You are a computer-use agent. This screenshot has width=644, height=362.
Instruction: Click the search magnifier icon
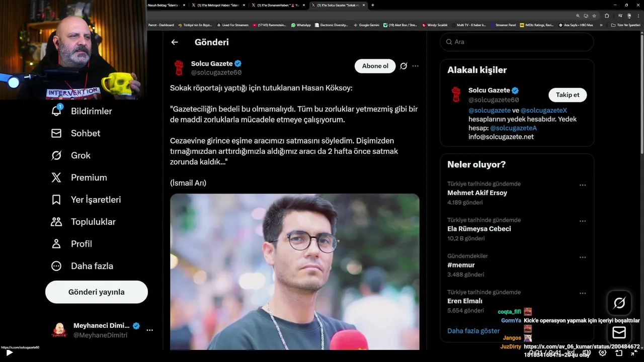449,42
